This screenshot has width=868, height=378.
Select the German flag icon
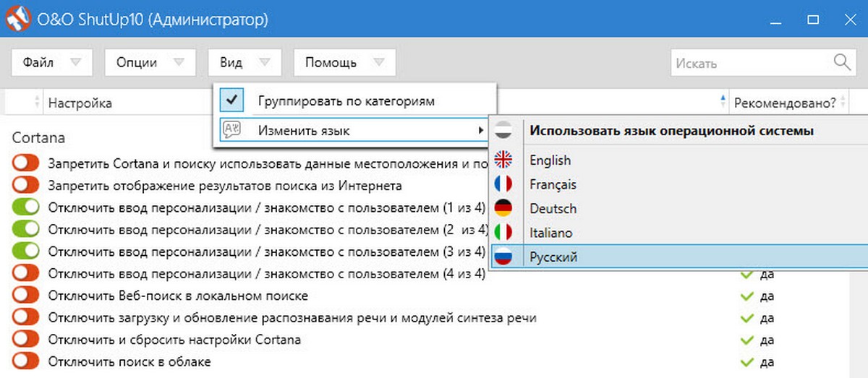pyautogui.click(x=503, y=208)
